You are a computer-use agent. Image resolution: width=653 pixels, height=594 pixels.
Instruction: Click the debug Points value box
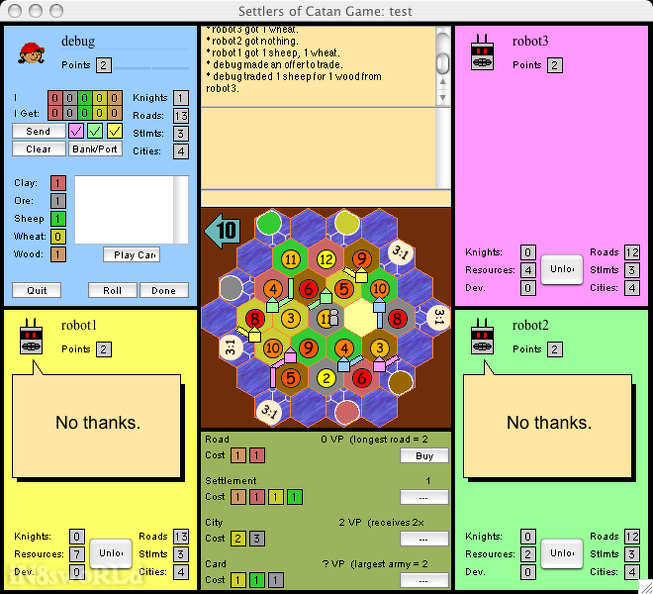click(104, 65)
